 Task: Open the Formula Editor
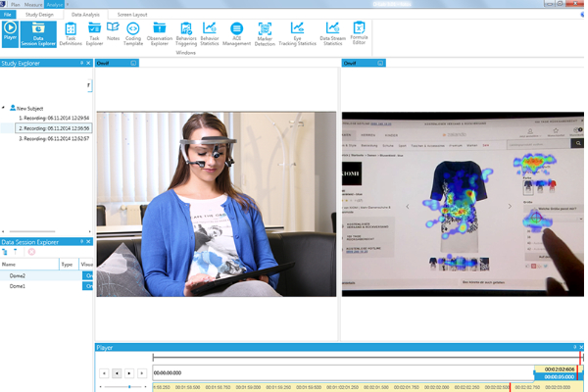pyautogui.click(x=359, y=33)
